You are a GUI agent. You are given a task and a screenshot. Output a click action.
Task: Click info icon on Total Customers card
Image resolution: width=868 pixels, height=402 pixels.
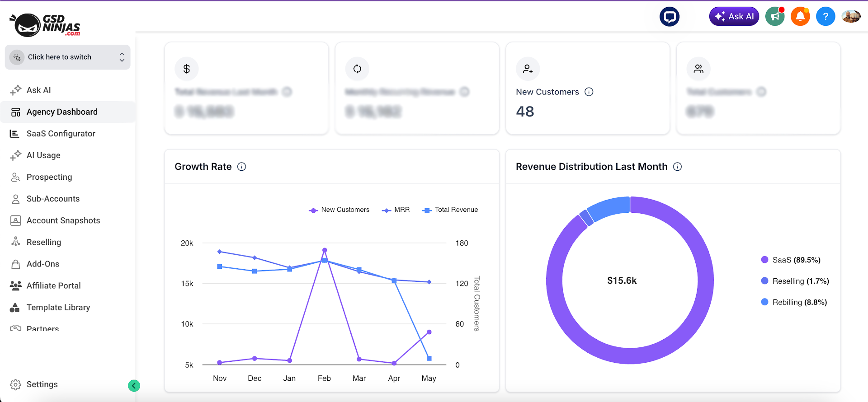pyautogui.click(x=761, y=92)
